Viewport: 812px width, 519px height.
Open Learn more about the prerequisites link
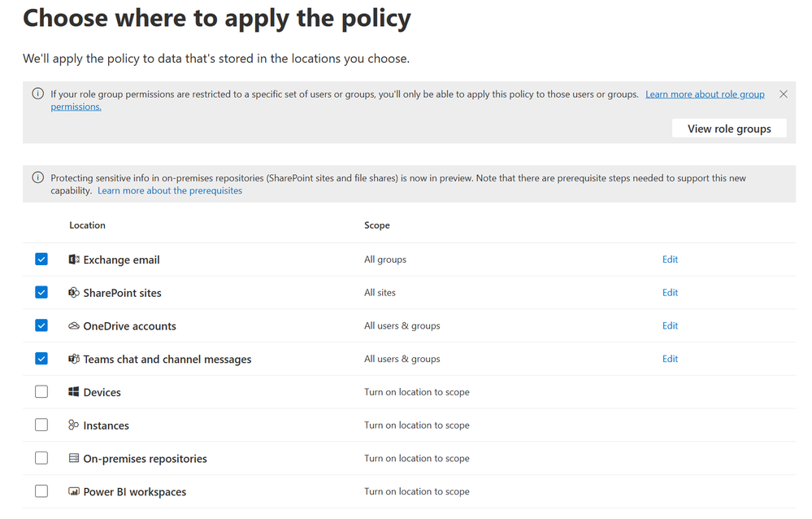click(x=170, y=191)
